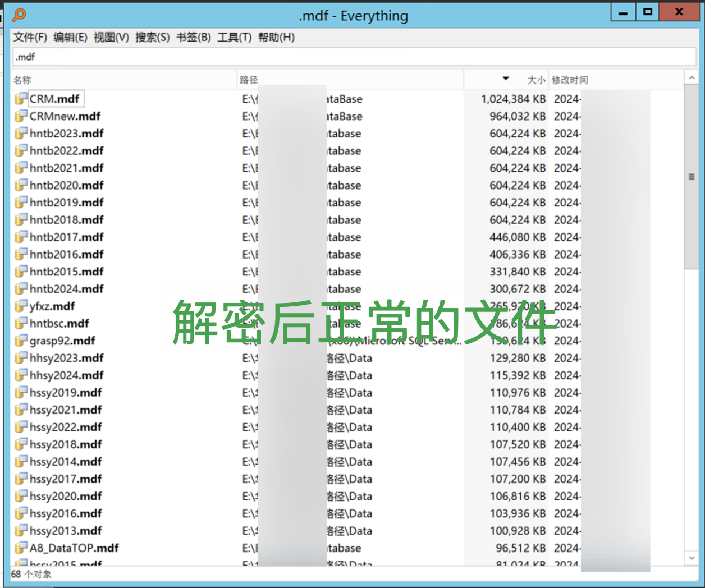705x588 pixels.
Task: Sort by the 大小 column header
Action: (x=506, y=80)
